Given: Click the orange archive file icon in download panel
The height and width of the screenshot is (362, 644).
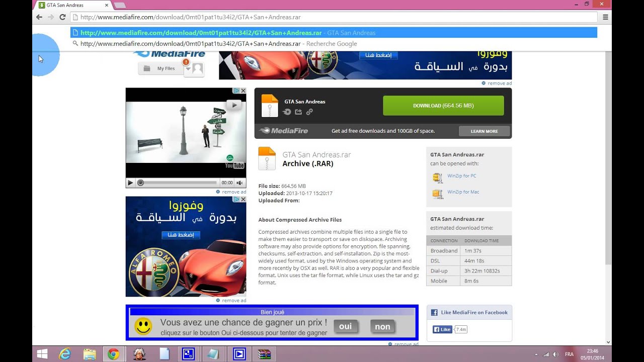Looking at the screenshot, I should pyautogui.click(x=270, y=106).
